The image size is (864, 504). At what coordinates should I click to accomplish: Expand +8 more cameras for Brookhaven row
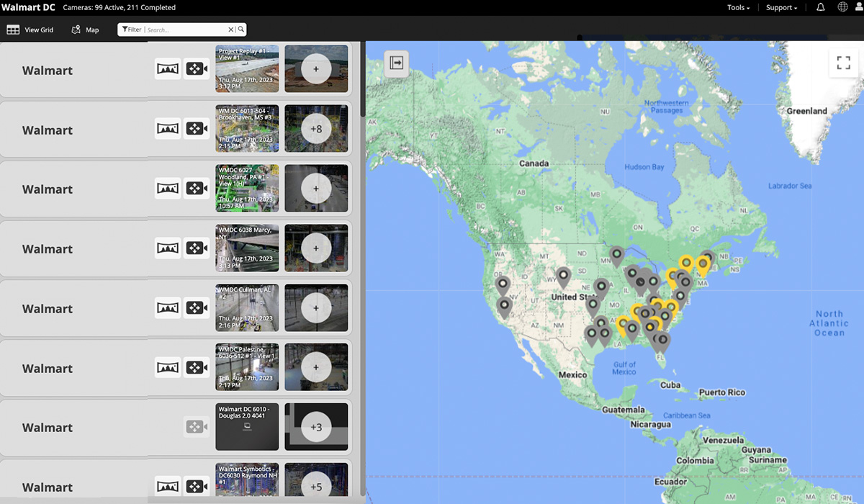[316, 129]
